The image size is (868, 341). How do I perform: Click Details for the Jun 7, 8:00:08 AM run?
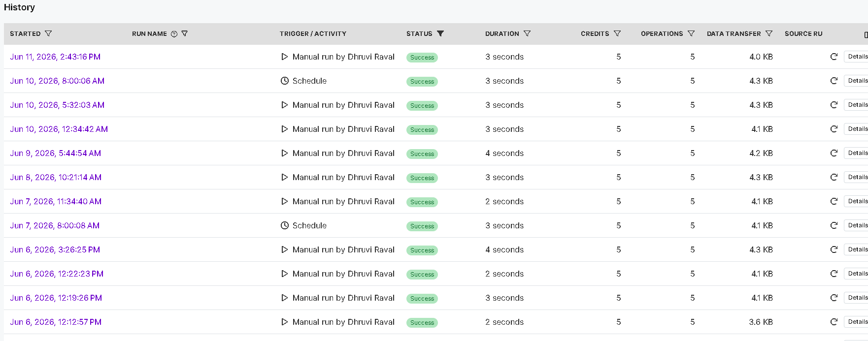[x=857, y=225]
